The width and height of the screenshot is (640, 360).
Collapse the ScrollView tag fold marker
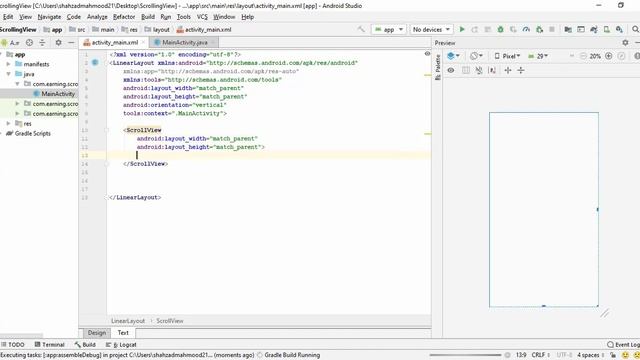[106, 130]
